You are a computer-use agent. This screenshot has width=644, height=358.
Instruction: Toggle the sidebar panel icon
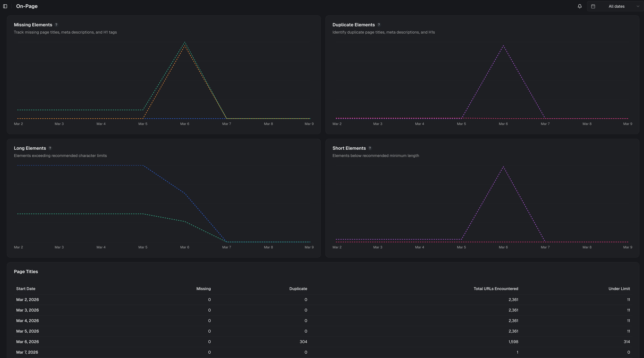tap(5, 6)
